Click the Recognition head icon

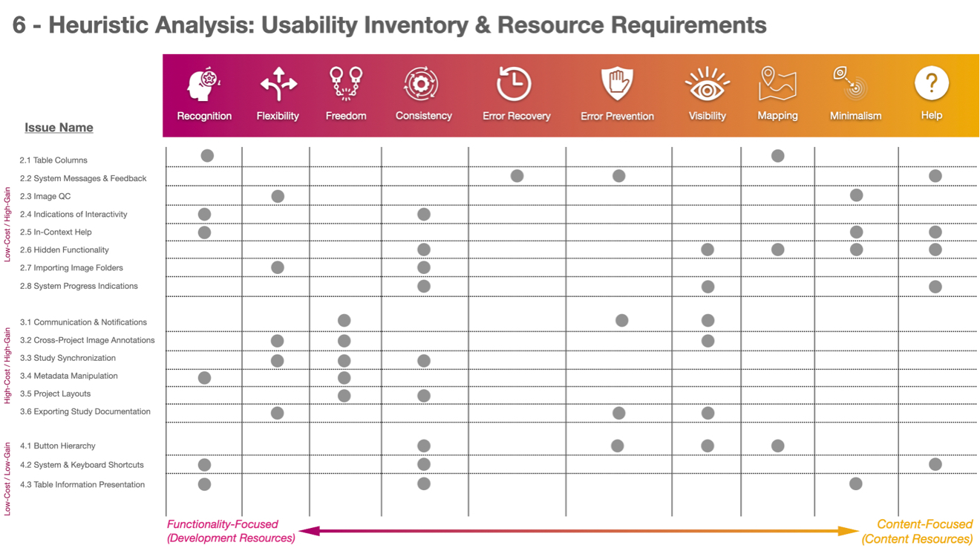coord(203,85)
